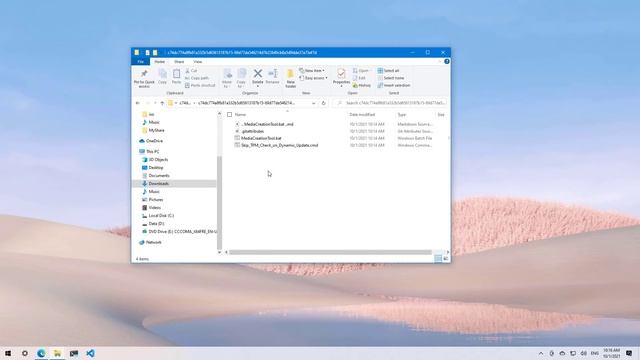This screenshot has width=640, height=360.
Task: Collapse the ribbon with the chevron
Action: click(440, 62)
